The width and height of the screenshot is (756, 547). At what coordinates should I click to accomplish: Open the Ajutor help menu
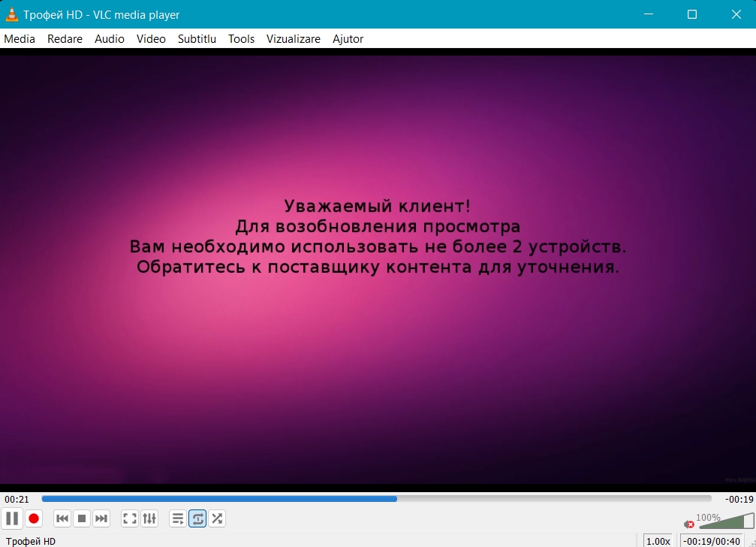pos(348,39)
